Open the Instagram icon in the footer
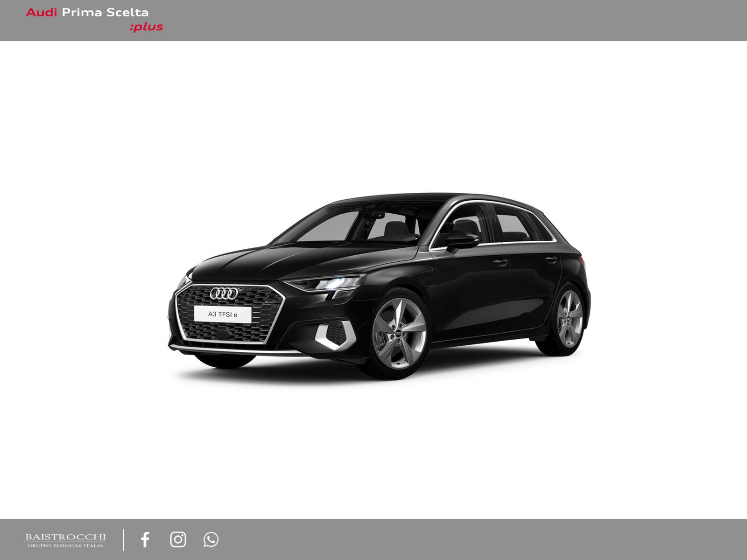The width and height of the screenshot is (747, 560). pyautogui.click(x=178, y=539)
